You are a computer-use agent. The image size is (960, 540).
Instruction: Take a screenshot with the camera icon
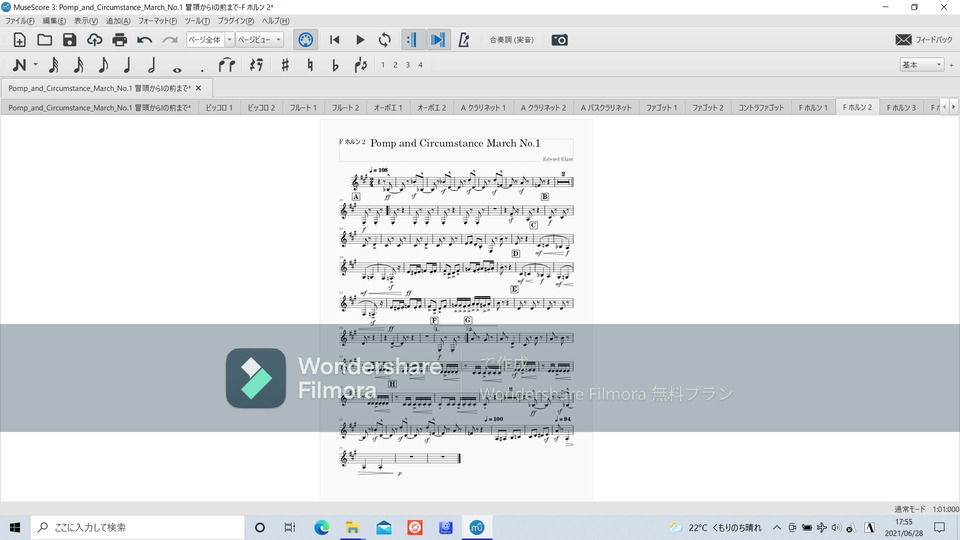tap(560, 40)
